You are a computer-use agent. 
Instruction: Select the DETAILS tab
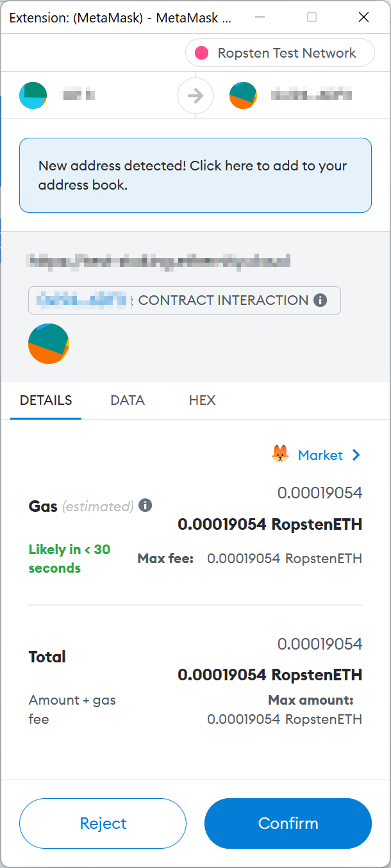click(x=46, y=400)
